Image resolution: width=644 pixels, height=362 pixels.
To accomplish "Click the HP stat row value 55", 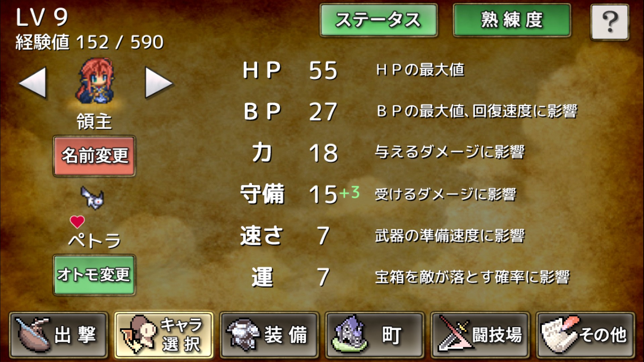I will (x=323, y=70).
